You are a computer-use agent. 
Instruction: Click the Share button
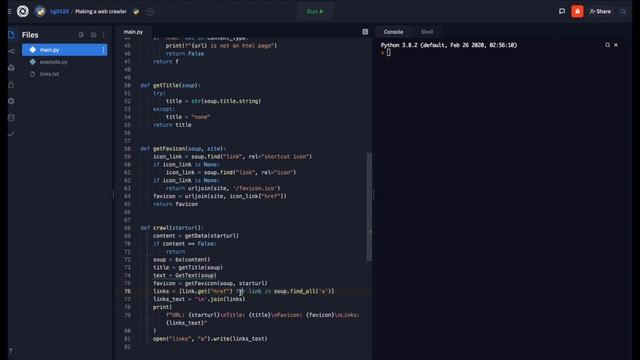(x=600, y=11)
